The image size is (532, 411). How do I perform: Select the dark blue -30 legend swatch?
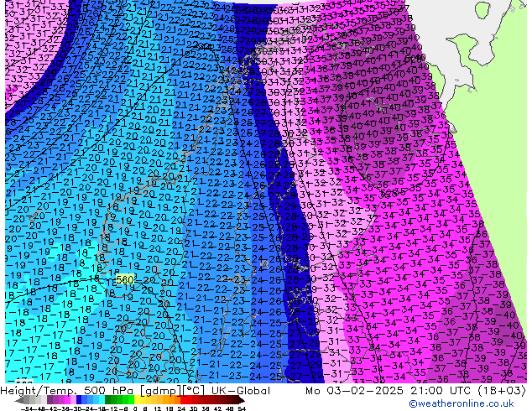[x=79, y=399]
